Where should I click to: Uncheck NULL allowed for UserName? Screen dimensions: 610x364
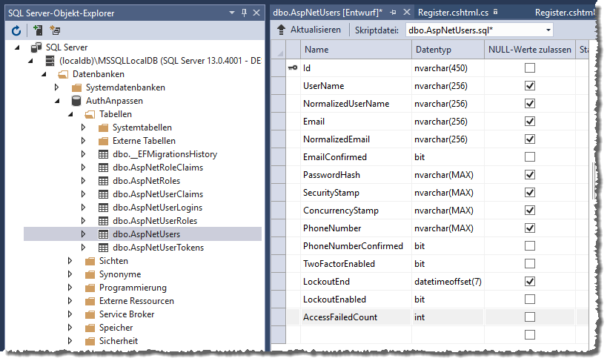click(x=529, y=86)
